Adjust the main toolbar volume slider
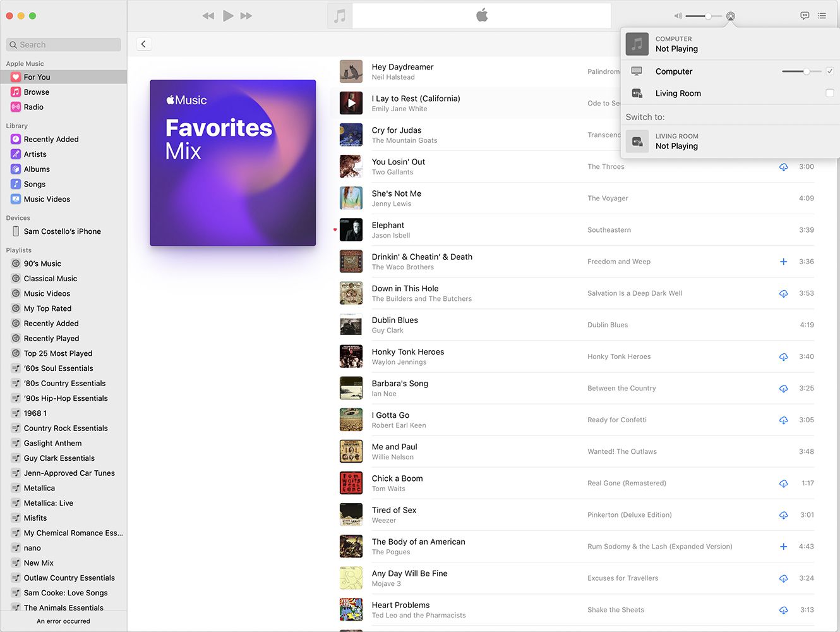Viewport: 840px width, 632px height. (704, 16)
